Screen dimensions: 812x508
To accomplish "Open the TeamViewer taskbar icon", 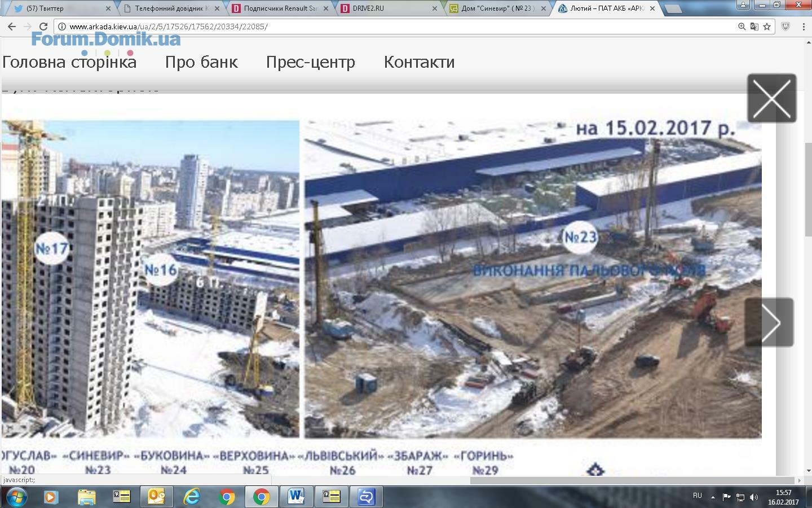I will pyautogui.click(x=366, y=497).
